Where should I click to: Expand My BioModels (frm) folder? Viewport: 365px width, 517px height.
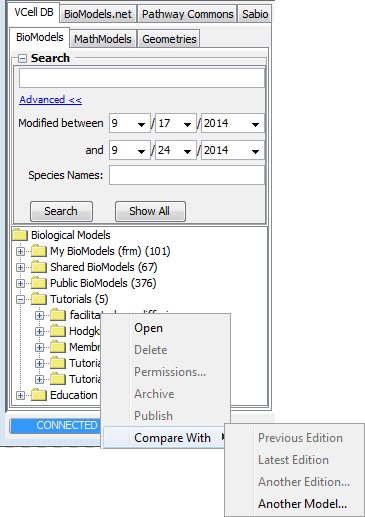pos(20,251)
